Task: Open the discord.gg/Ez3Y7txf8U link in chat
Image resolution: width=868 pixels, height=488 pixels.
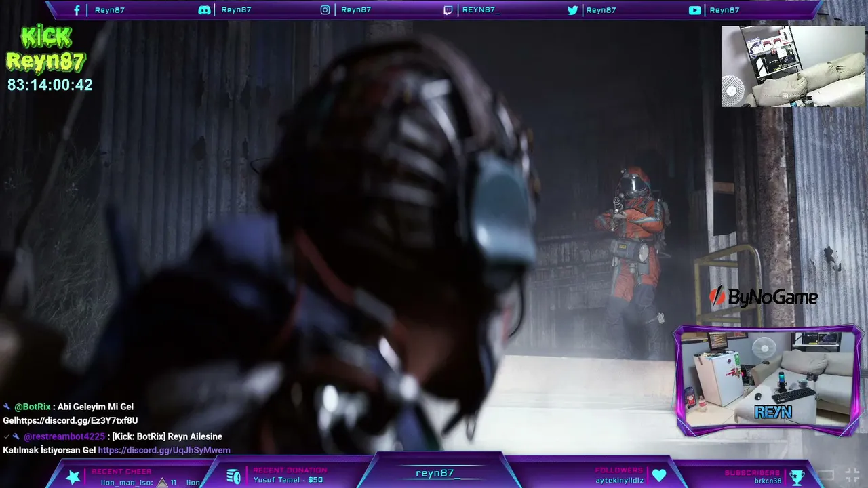Action: point(78,420)
